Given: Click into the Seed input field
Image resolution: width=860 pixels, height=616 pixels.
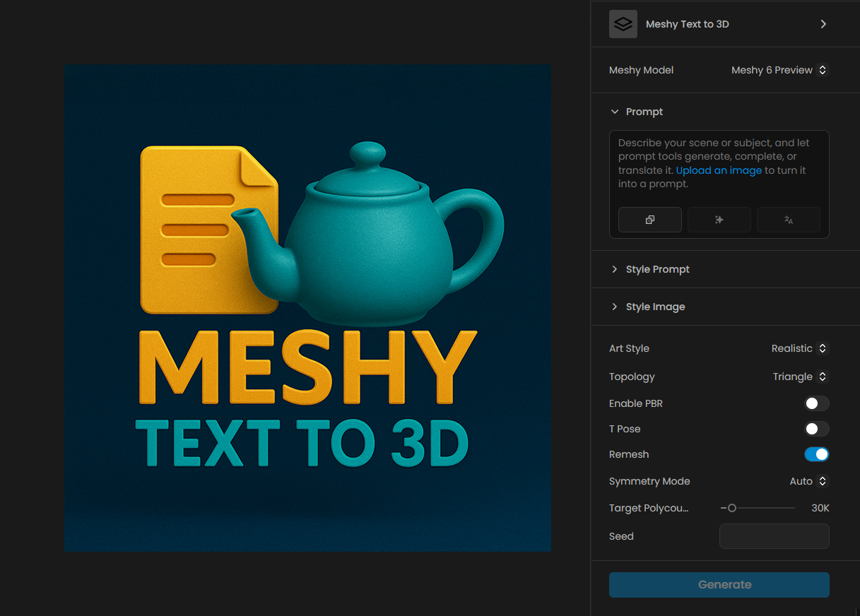Looking at the screenshot, I should [x=774, y=536].
